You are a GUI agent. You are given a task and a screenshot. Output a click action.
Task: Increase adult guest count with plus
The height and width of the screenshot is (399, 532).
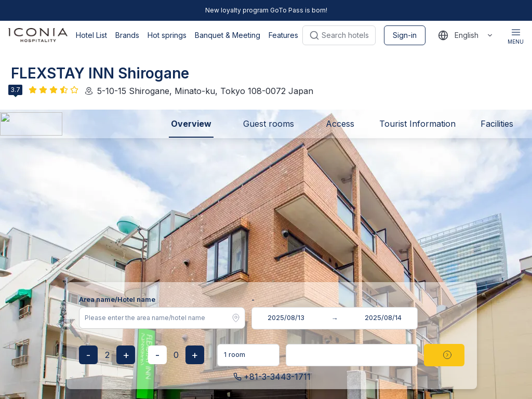pos(126,355)
